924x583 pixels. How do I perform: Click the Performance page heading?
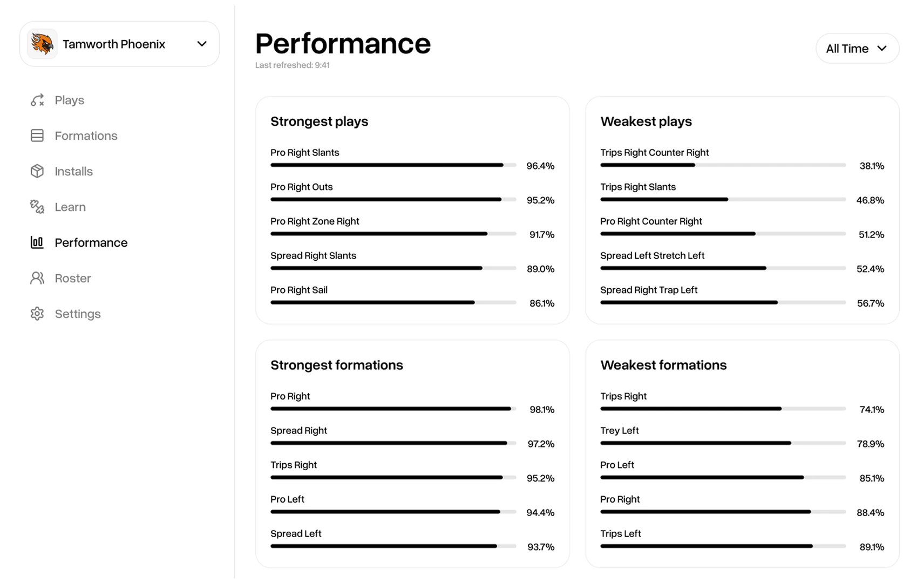click(343, 43)
